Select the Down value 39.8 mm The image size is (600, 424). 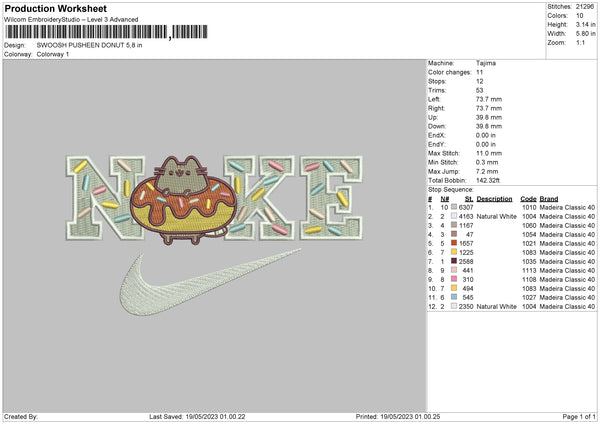(x=489, y=126)
